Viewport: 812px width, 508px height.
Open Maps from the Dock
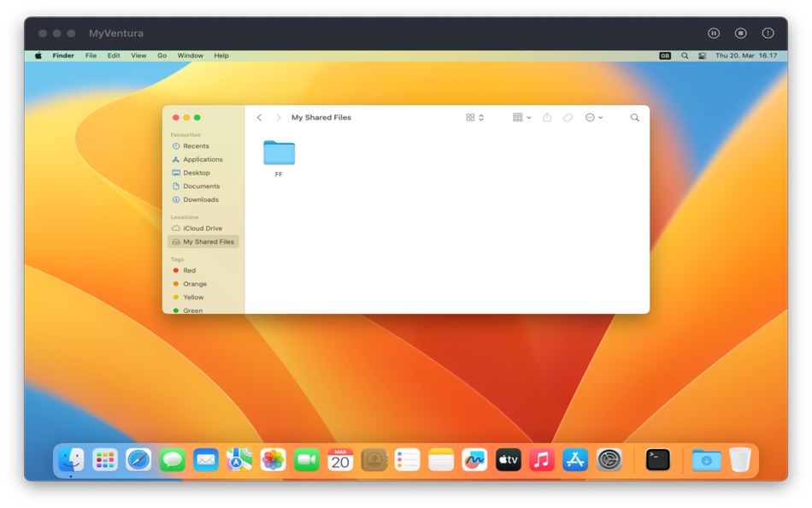coord(238,459)
